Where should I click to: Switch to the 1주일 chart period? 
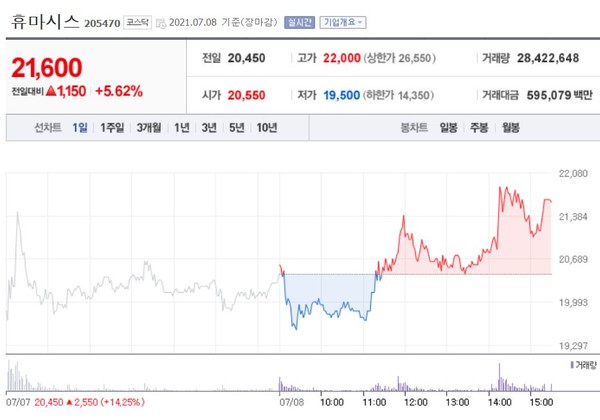coord(111,127)
